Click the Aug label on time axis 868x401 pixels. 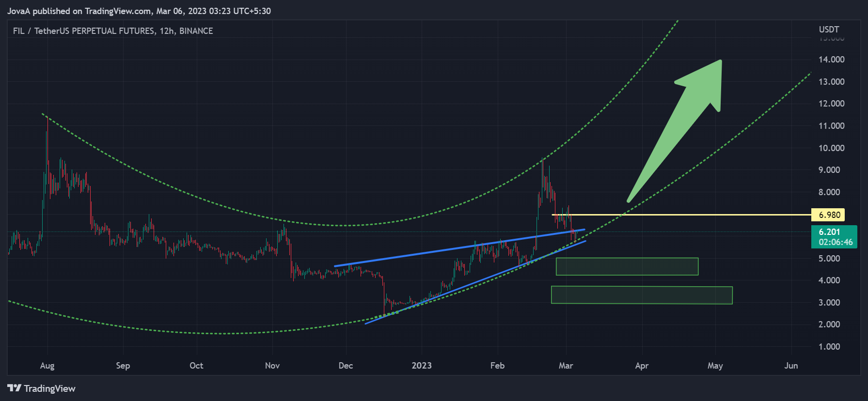pyautogui.click(x=47, y=366)
